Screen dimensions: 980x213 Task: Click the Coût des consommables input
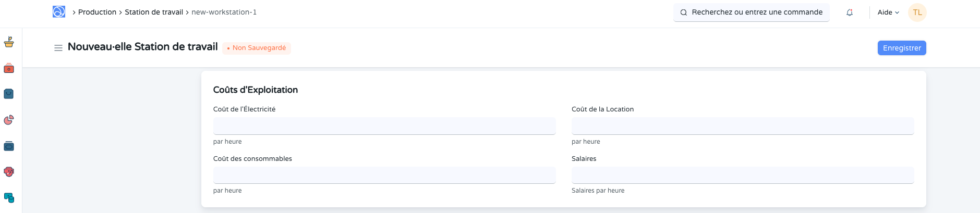(x=384, y=175)
